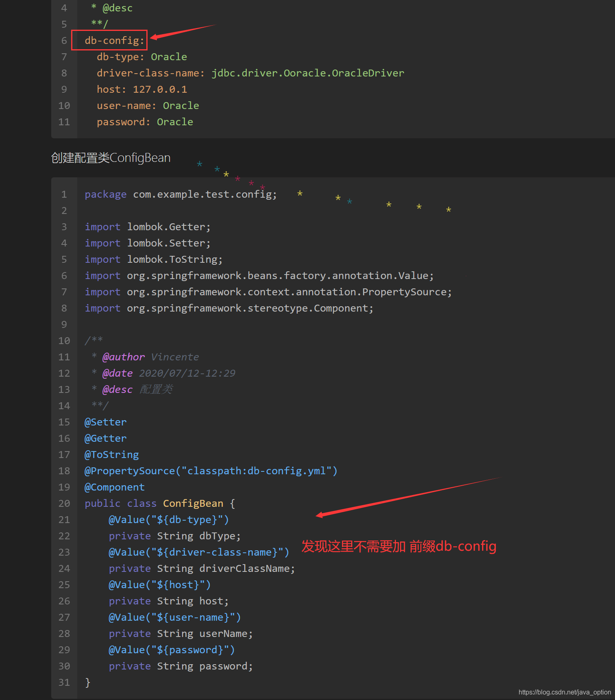Click 'private String userName;' line
615x700 pixels.
[x=181, y=634]
